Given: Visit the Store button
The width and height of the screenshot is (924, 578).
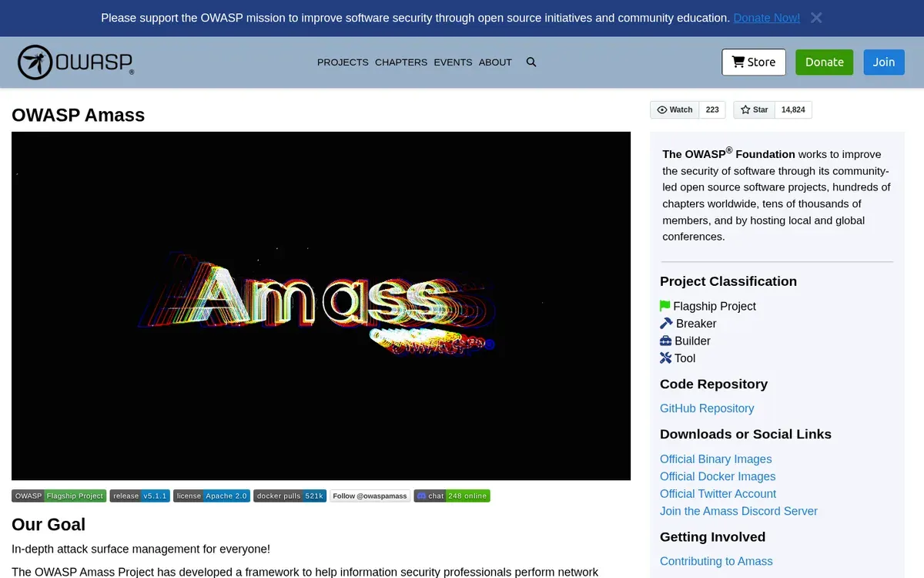Looking at the screenshot, I should coord(754,62).
